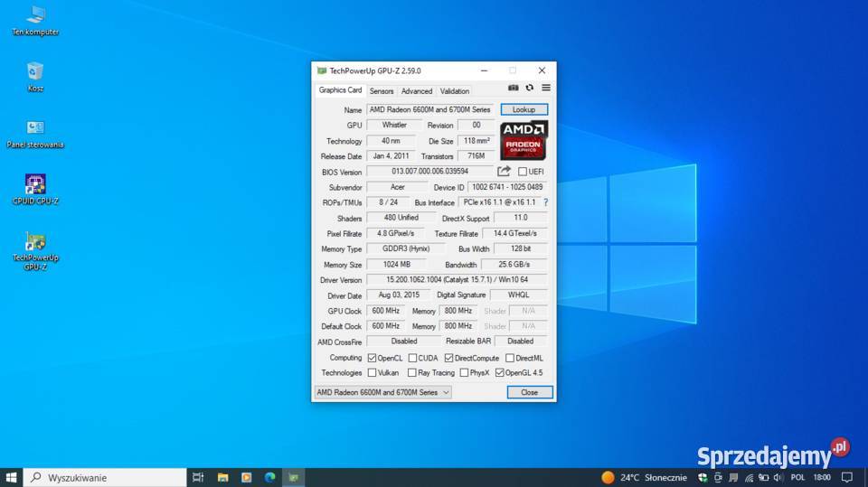Viewport: 868px width, 487px height.
Task: Toggle the DirectCompute checkbox
Action: coord(449,358)
